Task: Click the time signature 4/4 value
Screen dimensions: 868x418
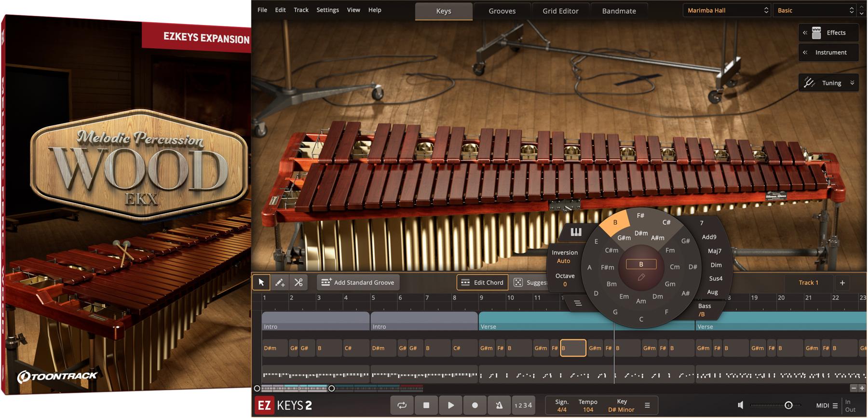Action: (562, 410)
